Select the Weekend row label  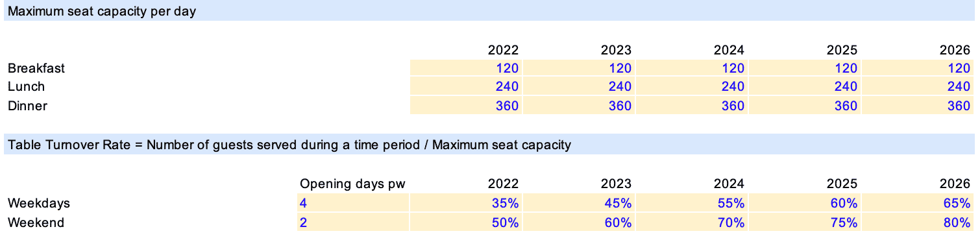tap(36, 222)
